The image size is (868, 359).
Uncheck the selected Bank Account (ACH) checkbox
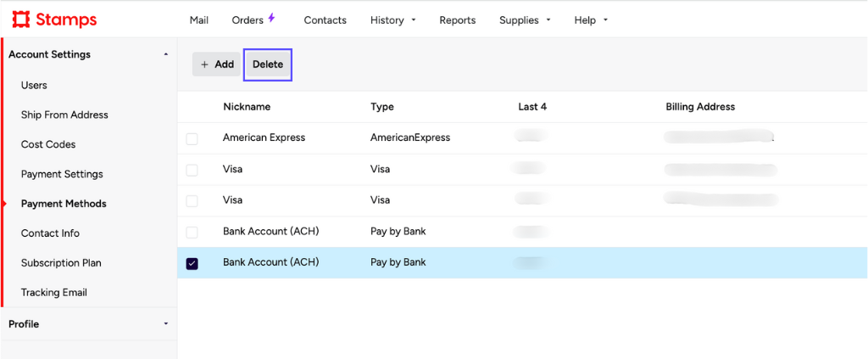click(x=192, y=264)
